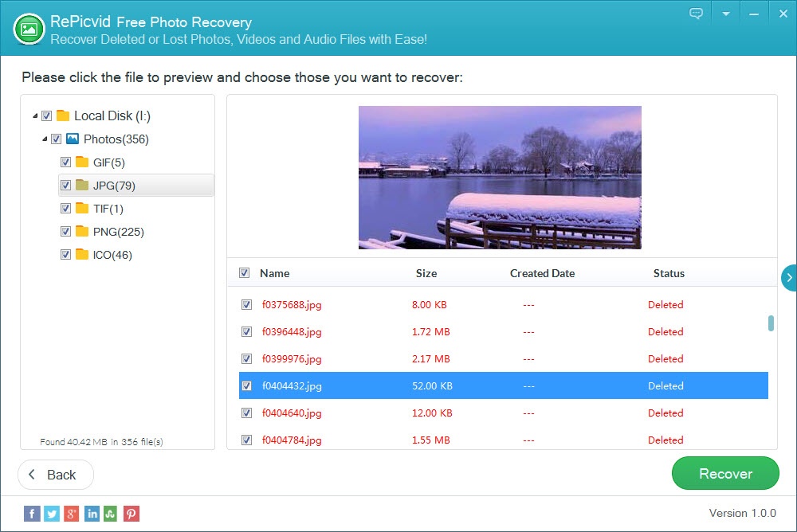The image size is (797, 532).
Task: Minimize the RePicvid window
Action: click(x=754, y=14)
